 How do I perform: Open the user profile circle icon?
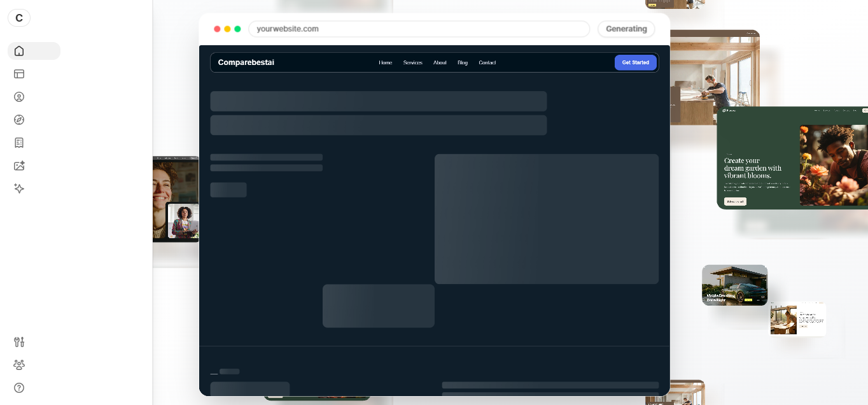[19, 97]
